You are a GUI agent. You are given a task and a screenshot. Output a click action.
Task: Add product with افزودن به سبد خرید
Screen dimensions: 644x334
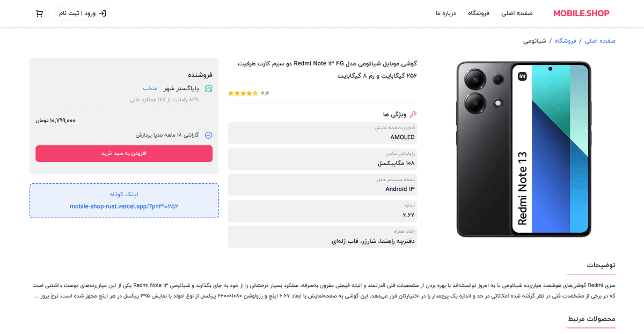124,153
